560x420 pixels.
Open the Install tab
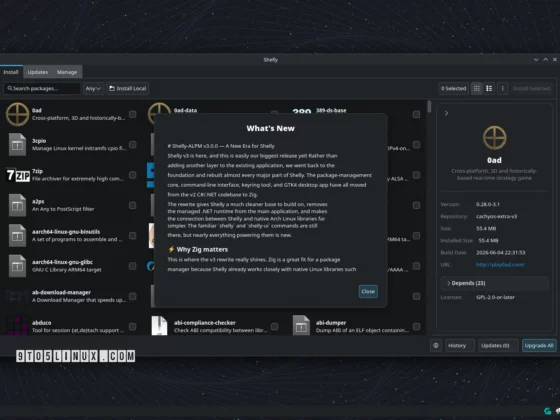click(x=11, y=72)
